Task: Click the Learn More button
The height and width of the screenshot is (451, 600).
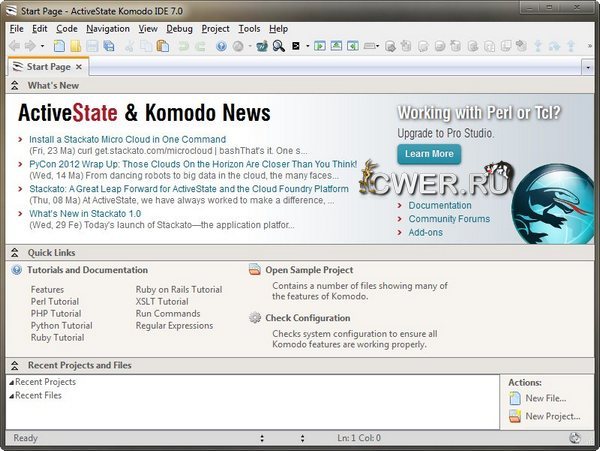Action: click(429, 154)
